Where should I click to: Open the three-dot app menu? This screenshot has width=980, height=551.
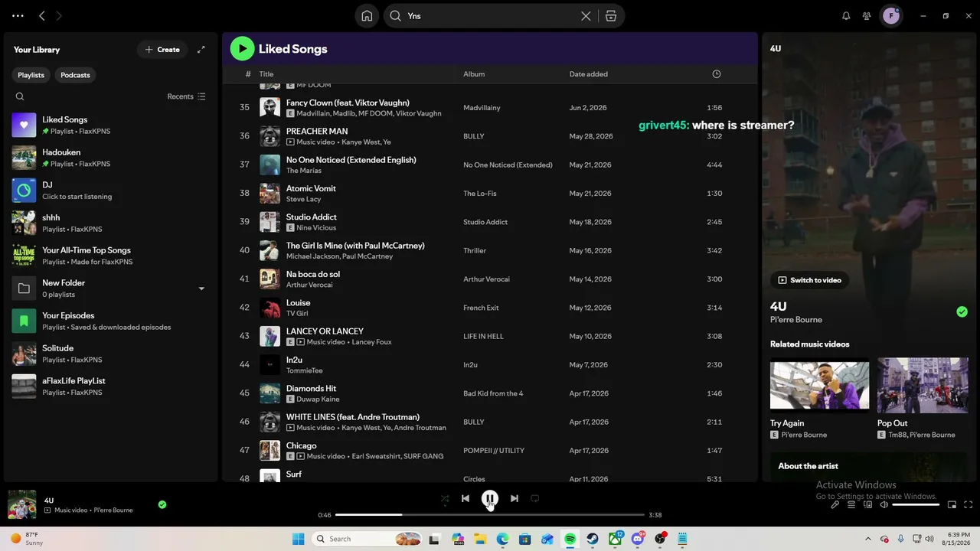click(18, 16)
